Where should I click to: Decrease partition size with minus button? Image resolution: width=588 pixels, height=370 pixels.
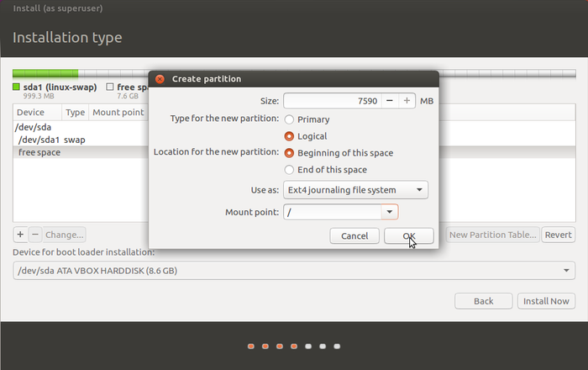pos(390,101)
